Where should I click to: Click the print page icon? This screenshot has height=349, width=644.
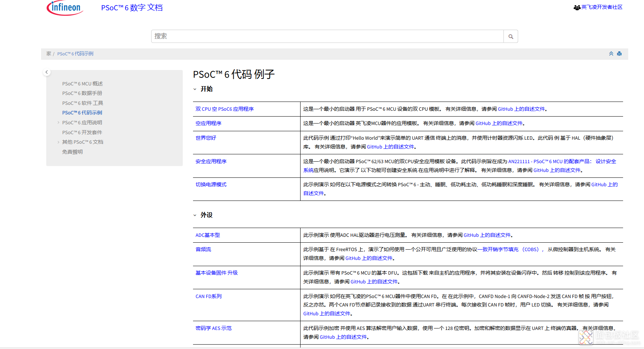[x=619, y=54]
